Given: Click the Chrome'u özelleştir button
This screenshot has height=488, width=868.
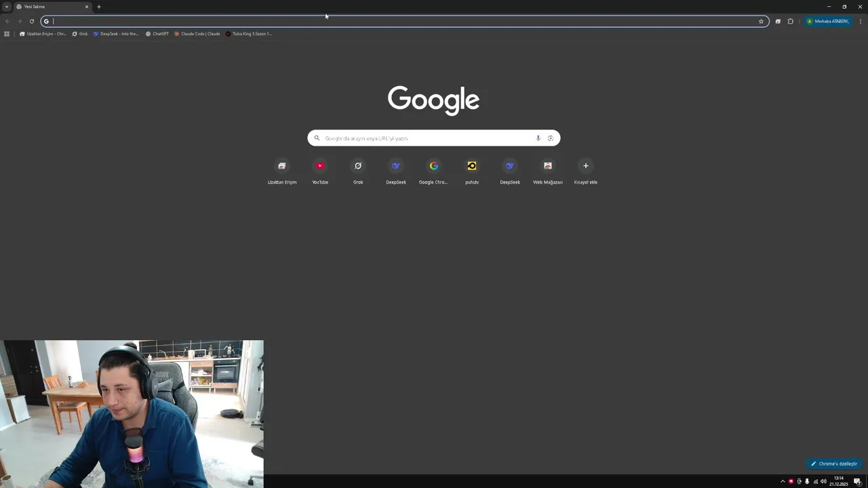Looking at the screenshot, I should click(x=834, y=464).
